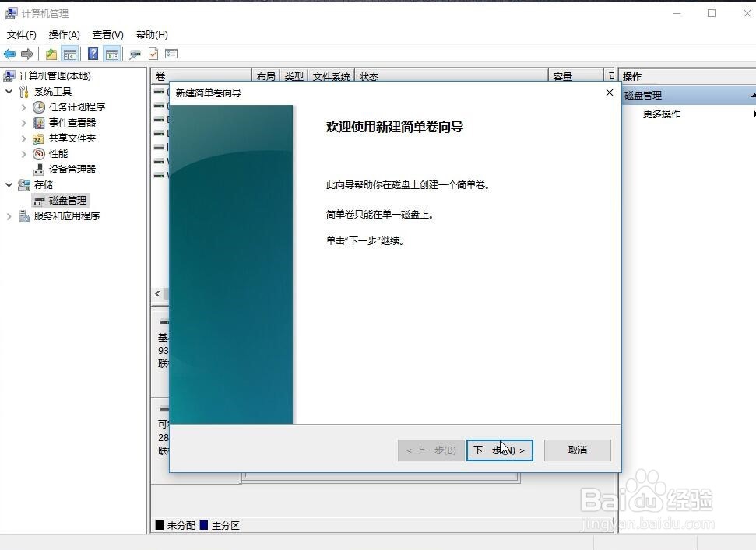756x550 pixels.
Task: Click the checklist settings toolbar icon
Action: [171, 54]
